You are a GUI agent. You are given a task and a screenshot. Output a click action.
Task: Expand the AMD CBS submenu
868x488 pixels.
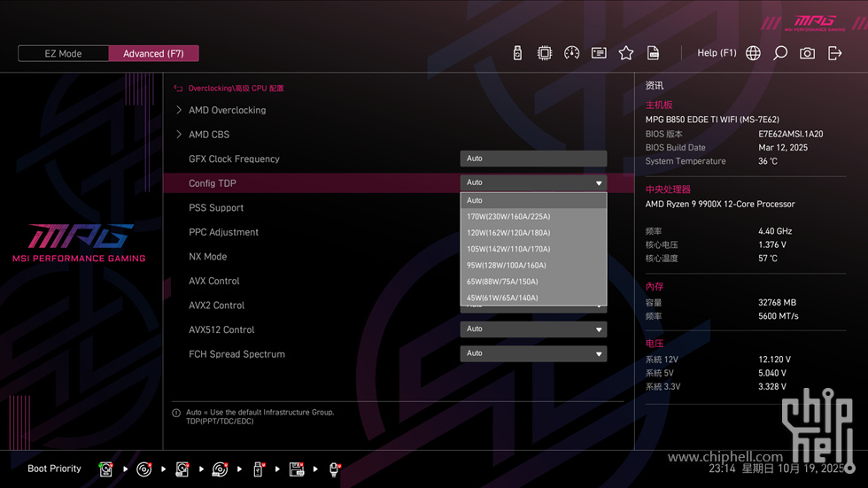point(209,135)
